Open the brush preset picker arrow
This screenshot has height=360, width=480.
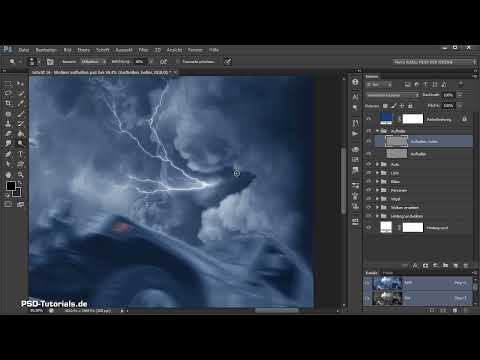(x=39, y=62)
